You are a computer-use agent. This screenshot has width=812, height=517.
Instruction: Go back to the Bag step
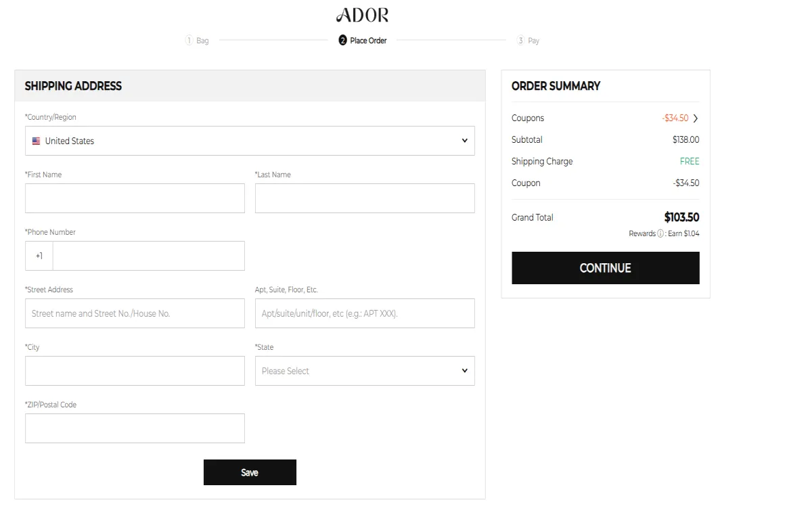click(x=202, y=41)
